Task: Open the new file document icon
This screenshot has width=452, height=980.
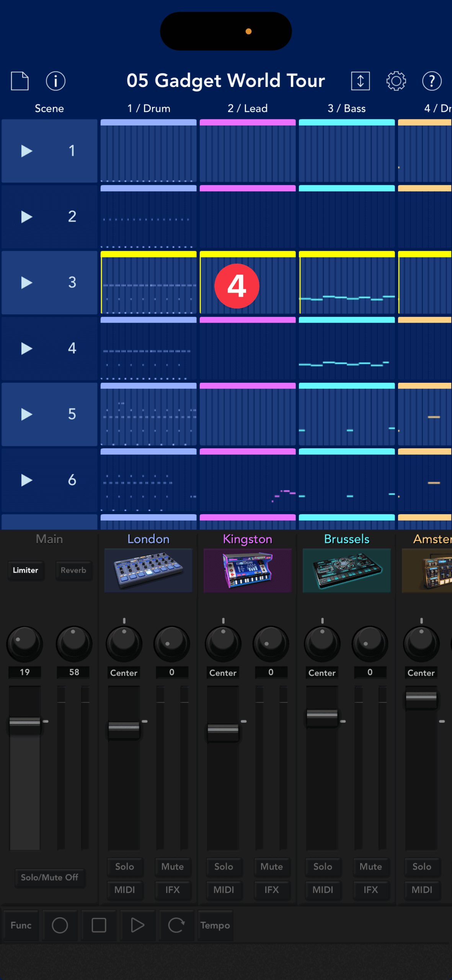Action: (x=20, y=81)
